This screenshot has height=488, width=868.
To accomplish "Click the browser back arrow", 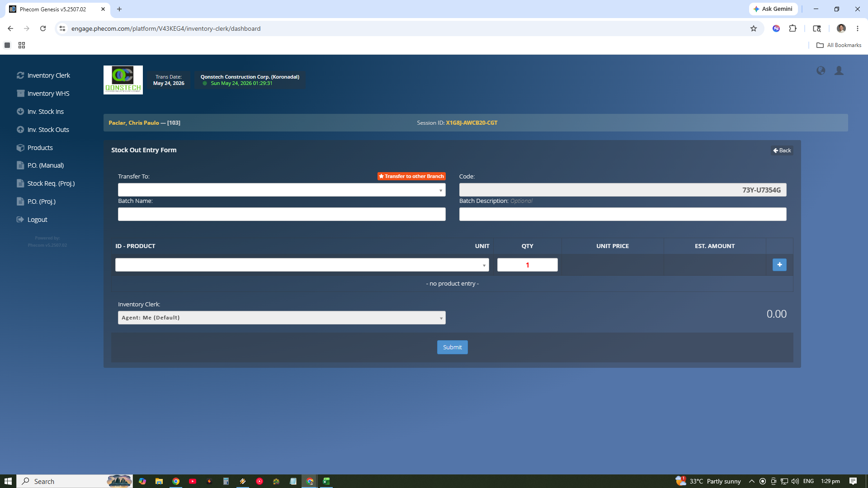I will click(x=10, y=28).
